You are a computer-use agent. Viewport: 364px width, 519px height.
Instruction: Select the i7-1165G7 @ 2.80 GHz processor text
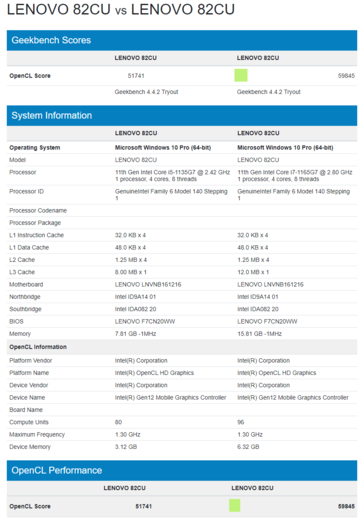point(295,172)
